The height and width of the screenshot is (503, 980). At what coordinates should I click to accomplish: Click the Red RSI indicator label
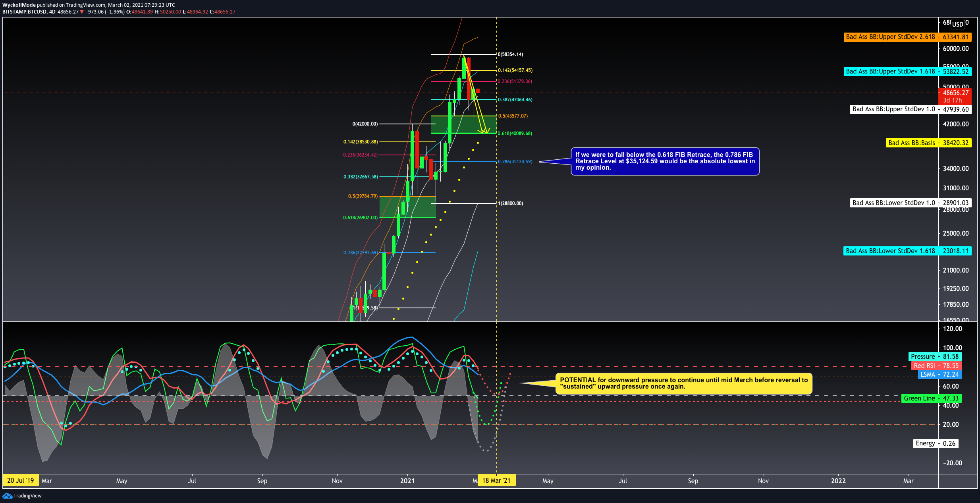point(924,366)
